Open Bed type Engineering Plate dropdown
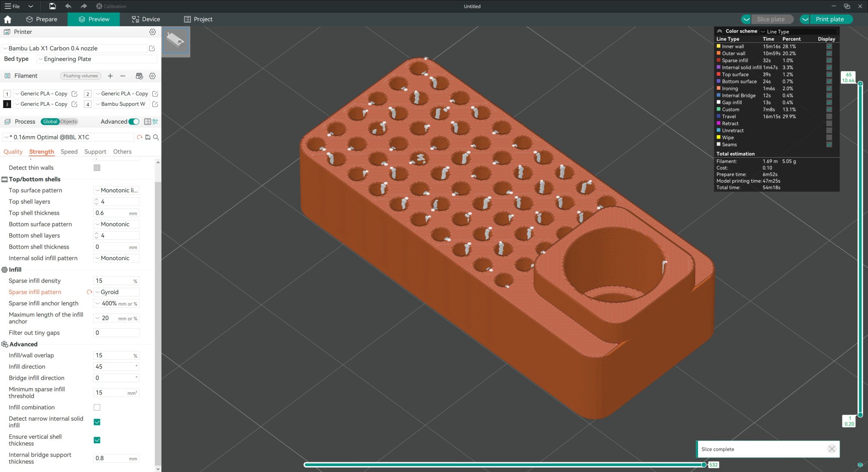The width and height of the screenshot is (868, 472). tap(97, 59)
